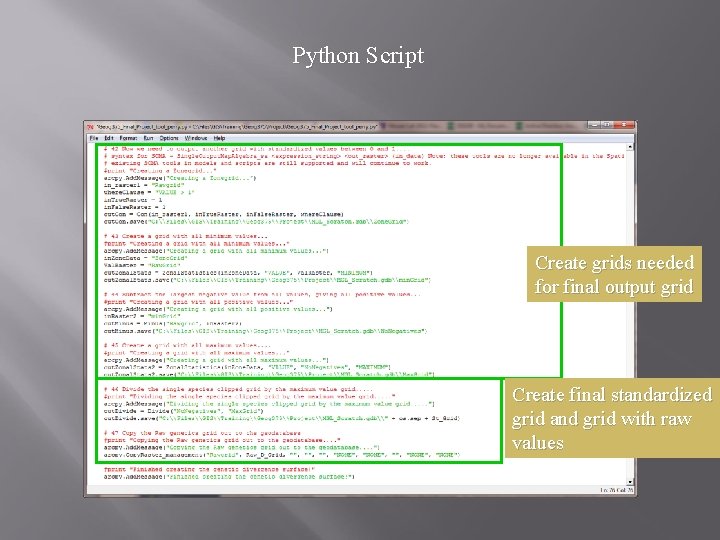Image resolution: width=720 pixels, height=540 pixels.
Task: Click the outMinus.save line with NoNegatives path
Action: pos(265,331)
